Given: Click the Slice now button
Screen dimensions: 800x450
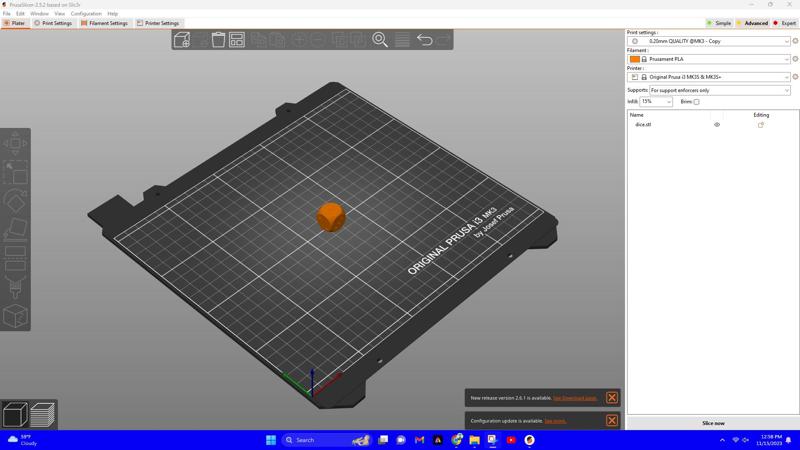Looking at the screenshot, I should pyautogui.click(x=713, y=423).
